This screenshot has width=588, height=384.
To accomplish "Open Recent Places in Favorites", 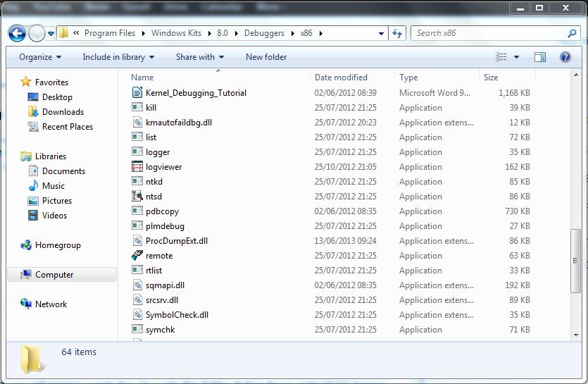I will tap(68, 127).
